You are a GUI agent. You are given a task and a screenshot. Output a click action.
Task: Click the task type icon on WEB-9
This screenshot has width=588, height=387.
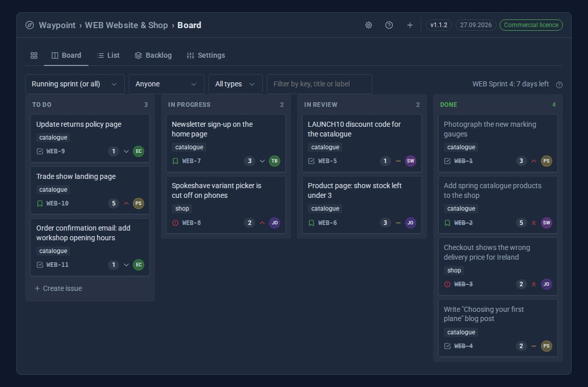(x=40, y=151)
